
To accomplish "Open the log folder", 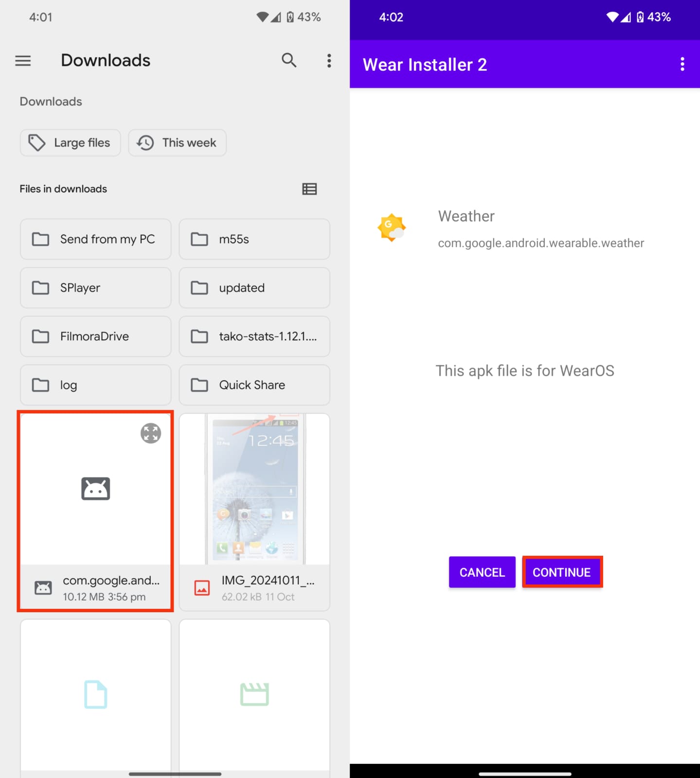I will 96,385.
